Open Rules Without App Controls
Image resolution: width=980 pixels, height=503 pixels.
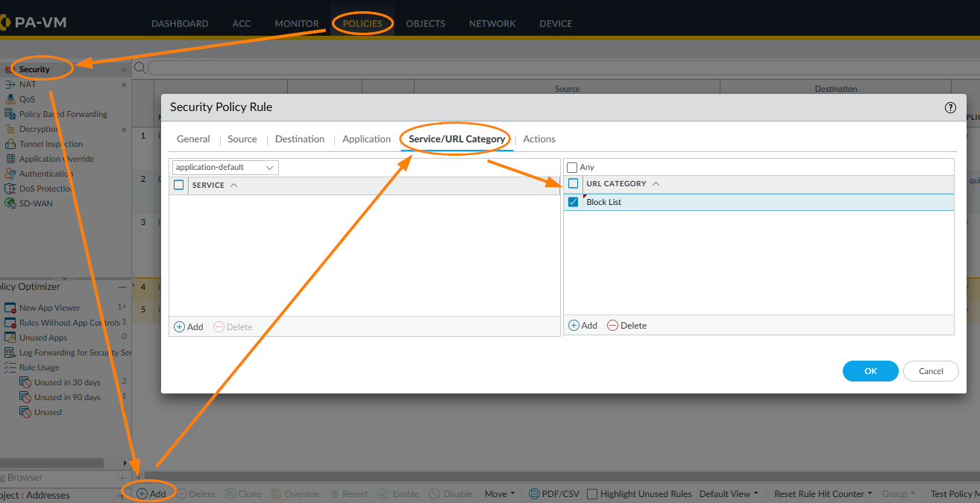click(x=69, y=323)
